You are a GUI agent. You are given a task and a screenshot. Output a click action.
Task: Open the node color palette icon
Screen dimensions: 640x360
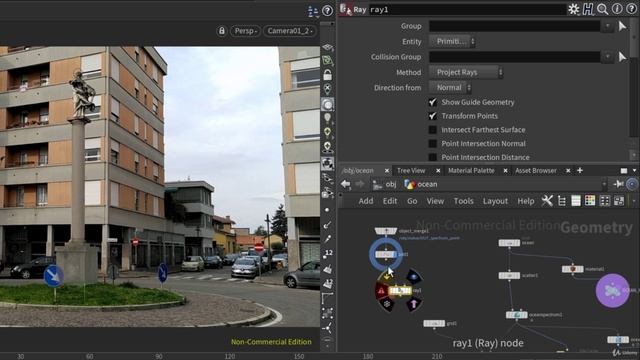click(590, 201)
